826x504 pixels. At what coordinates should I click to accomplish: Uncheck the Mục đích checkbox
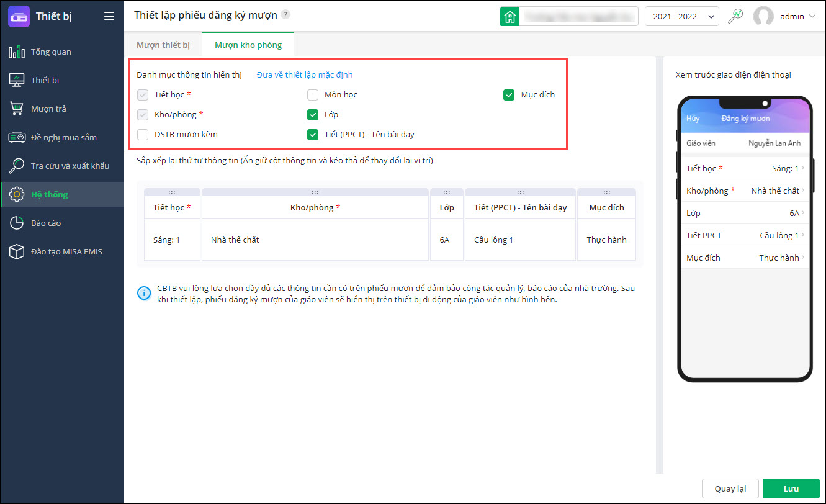pos(509,95)
